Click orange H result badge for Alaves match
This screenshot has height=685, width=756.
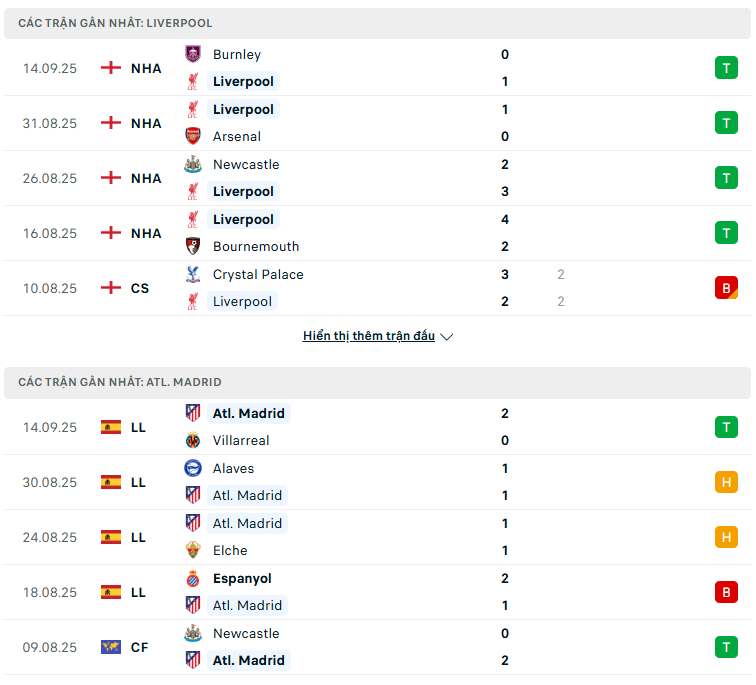coord(726,483)
